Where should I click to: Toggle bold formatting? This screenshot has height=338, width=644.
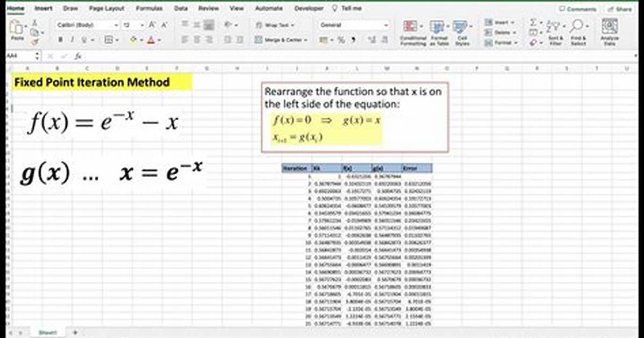point(60,40)
